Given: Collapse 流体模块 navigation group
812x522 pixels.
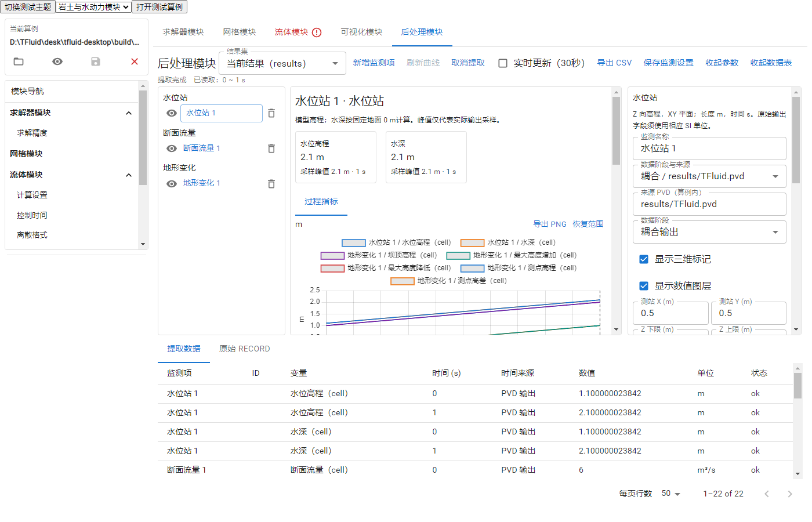Looking at the screenshot, I should [129, 175].
